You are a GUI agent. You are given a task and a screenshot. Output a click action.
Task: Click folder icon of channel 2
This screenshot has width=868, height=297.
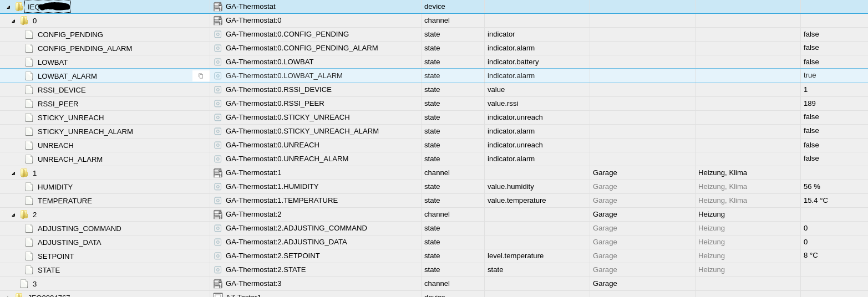tap(24, 214)
